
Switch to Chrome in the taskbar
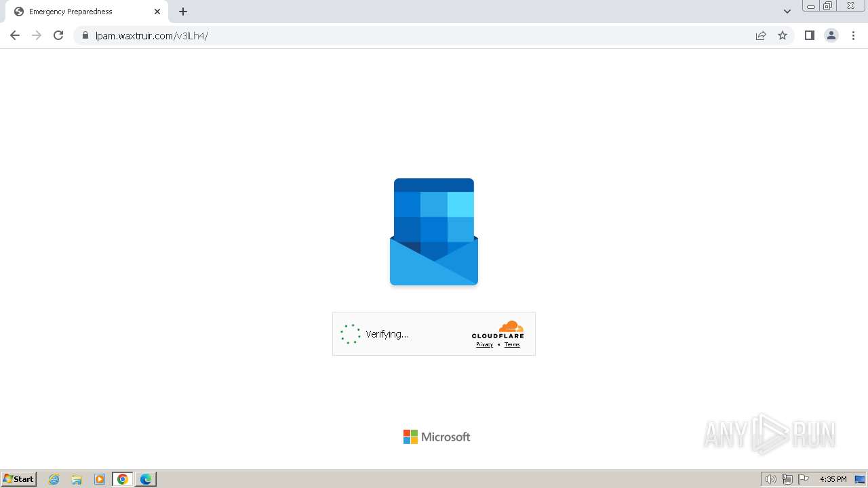[123, 479]
